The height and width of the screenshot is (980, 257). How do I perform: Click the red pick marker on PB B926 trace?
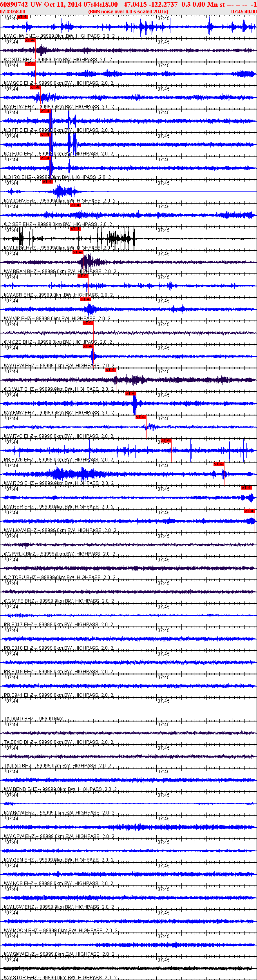pos(166,441)
